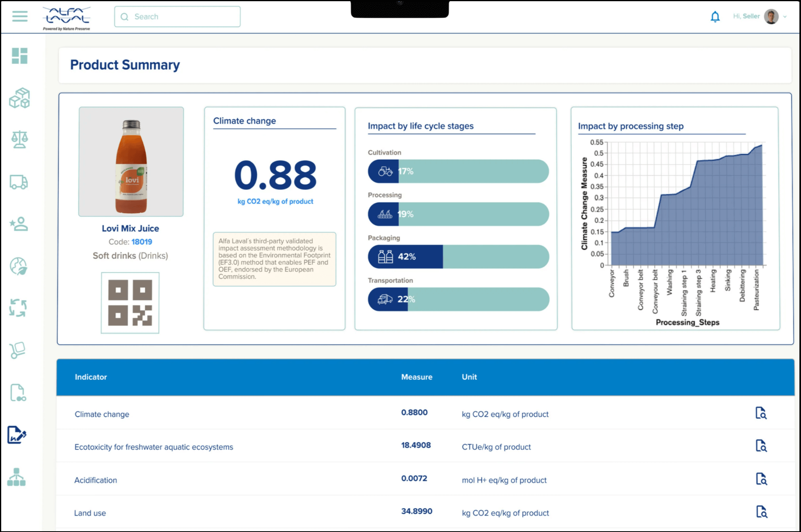Open product code 18019 link
801x532 pixels.
[142, 242]
